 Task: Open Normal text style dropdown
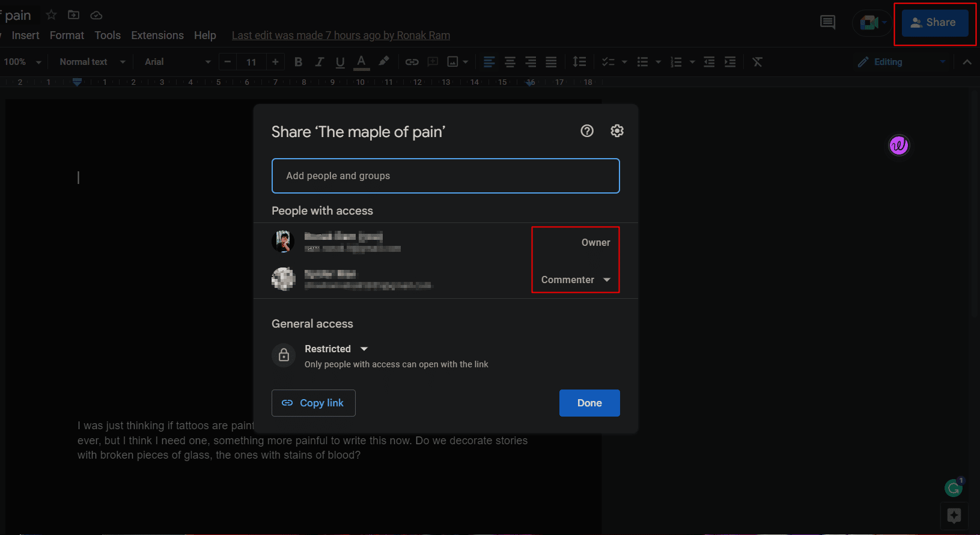(93, 62)
